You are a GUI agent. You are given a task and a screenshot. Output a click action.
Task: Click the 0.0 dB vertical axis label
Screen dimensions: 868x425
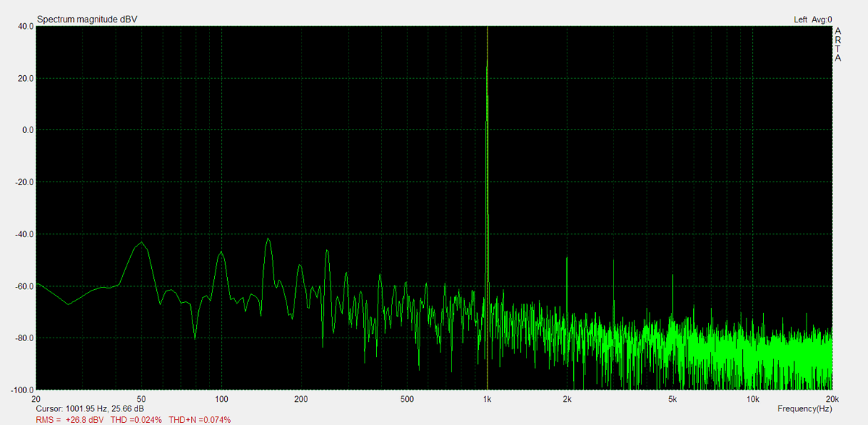(27, 130)
